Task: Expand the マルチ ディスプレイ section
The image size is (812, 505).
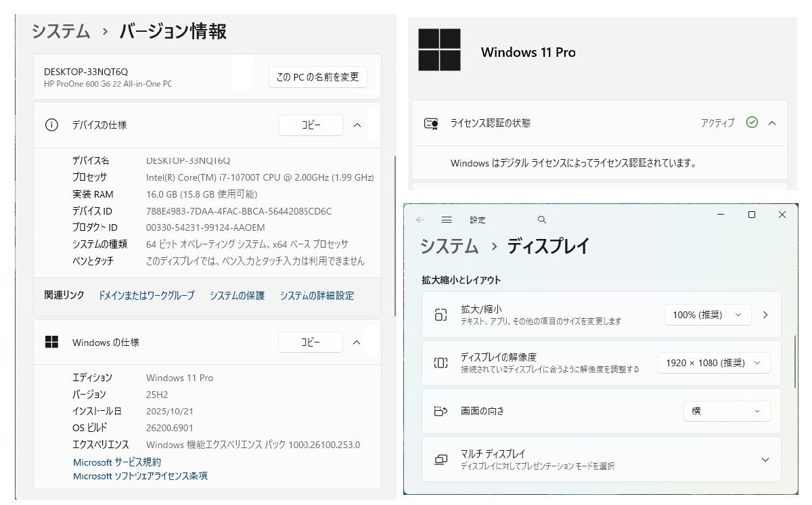Action: tap(765, 460)
